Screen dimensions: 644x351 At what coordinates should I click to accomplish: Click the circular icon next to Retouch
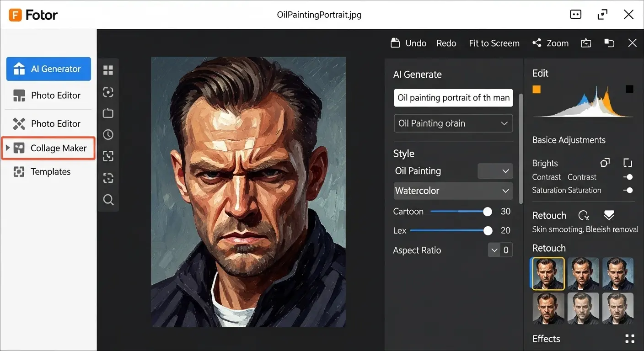[x=584, y=215]
